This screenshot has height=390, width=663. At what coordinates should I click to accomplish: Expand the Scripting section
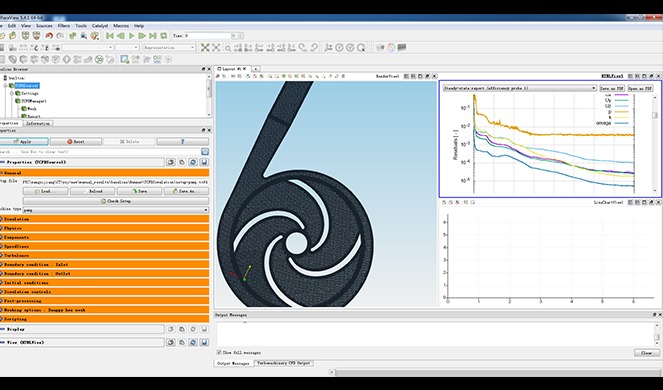(104, 319)
